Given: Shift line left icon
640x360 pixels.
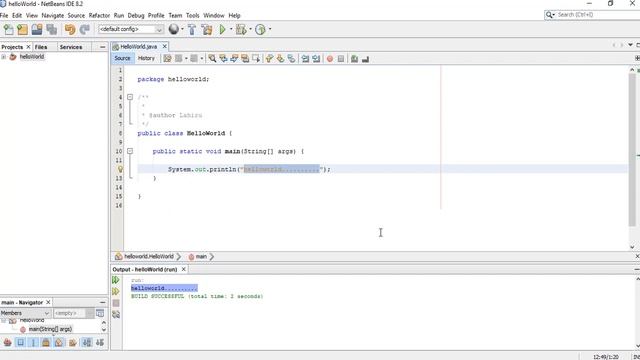Looking at the screenshot, I should pyautogui.click(x=305, y=59).
